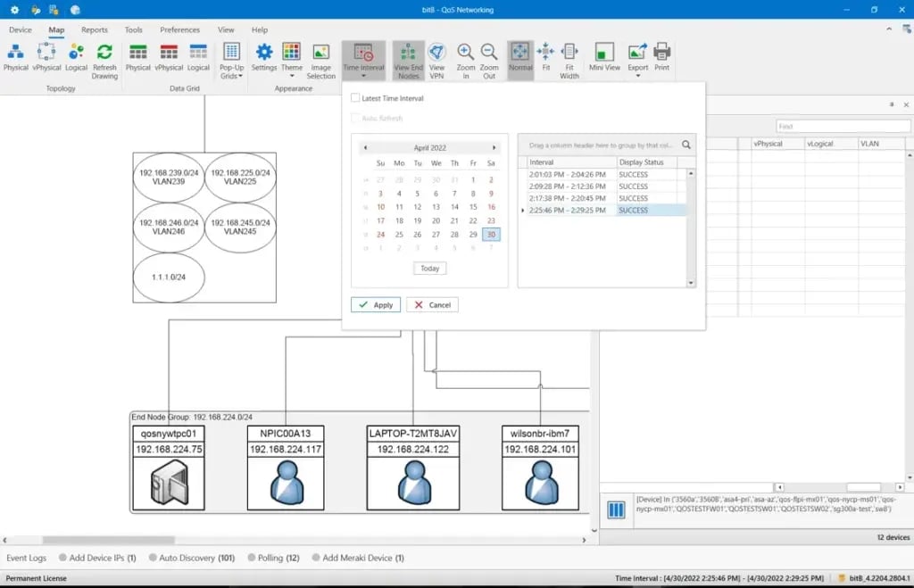This screenshot has height=588, width=914.
Task: Switch to the Reports ribbon tab
Action: [94, 29]
